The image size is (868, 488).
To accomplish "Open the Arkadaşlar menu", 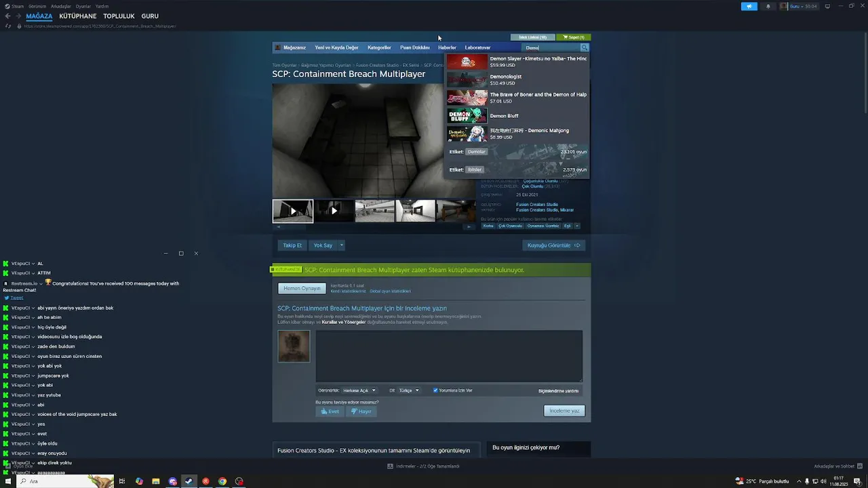I will point(61,6).
